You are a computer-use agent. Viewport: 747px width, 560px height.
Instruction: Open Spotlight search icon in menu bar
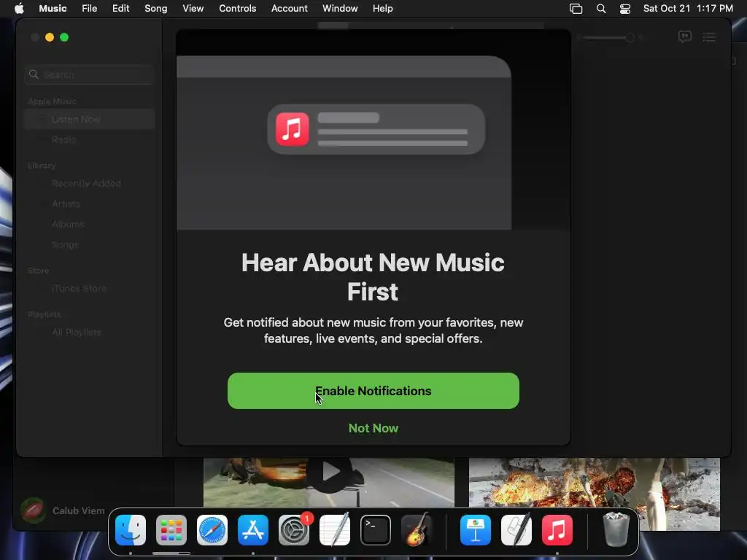601,9
